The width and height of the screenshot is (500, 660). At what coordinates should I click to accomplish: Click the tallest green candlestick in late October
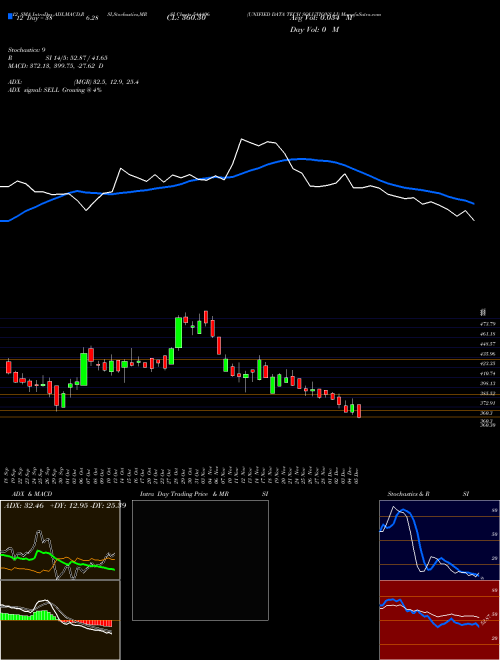point(178,332)
